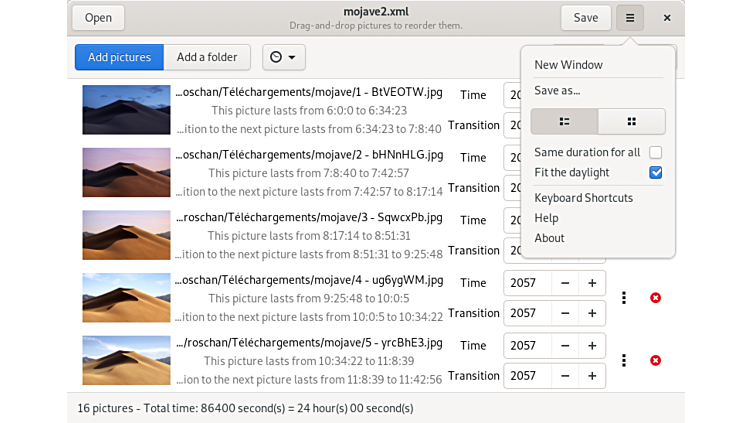Click the mojave/1 night dune thumbnail
Screen dimensions: 752x423
click(127, 109)
